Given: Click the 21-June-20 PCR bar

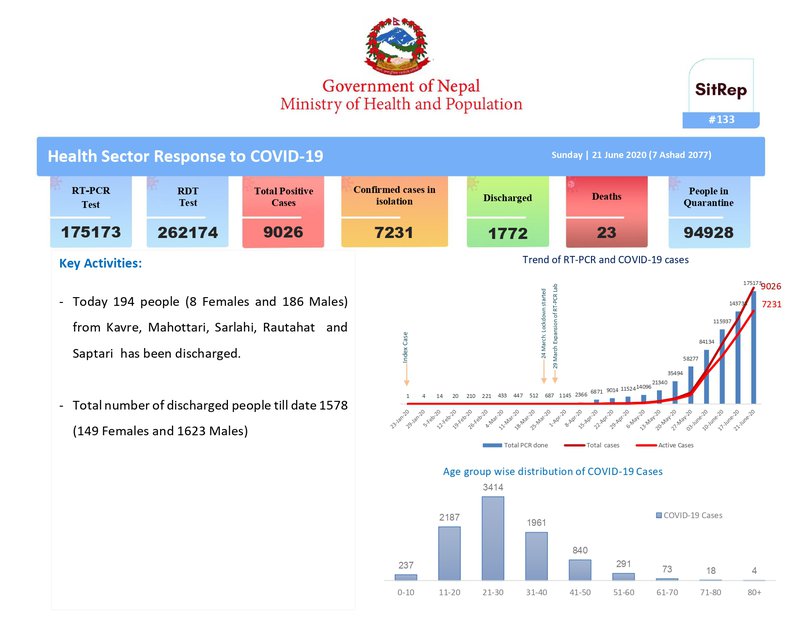Looking at the screenshot, I should pos(754,347).
